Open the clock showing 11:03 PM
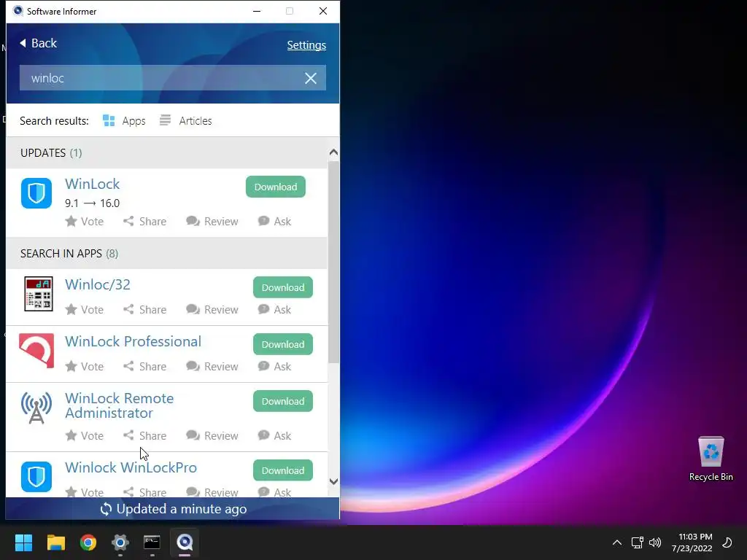The height and width of the screenshot is (560, 747). 692,542
